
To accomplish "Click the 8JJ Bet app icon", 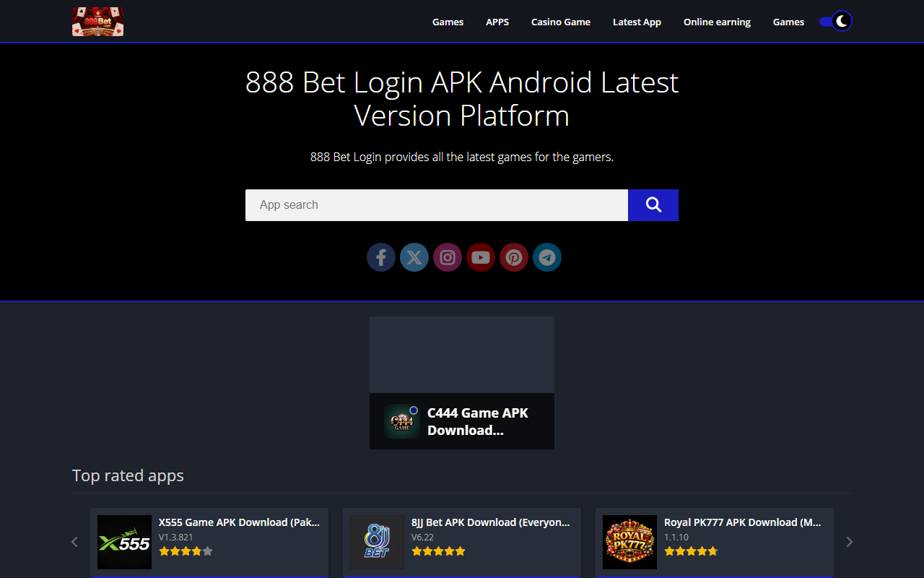I will tap(377, 542).
